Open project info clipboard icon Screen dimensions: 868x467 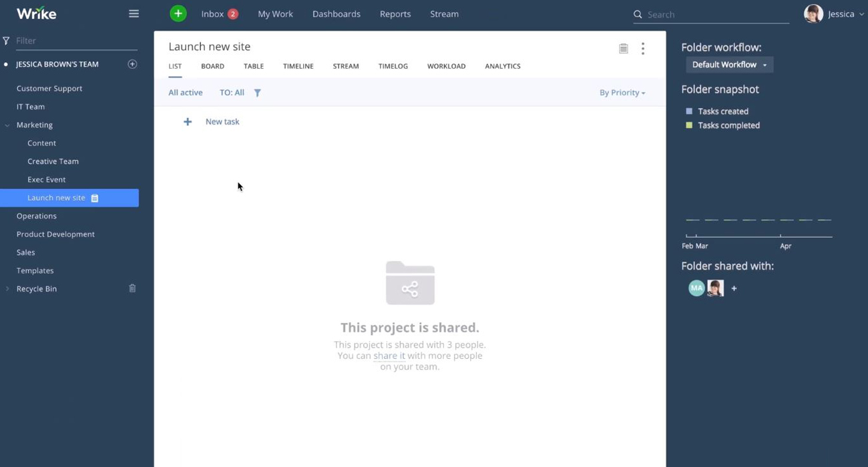click(x=623, y=48)
